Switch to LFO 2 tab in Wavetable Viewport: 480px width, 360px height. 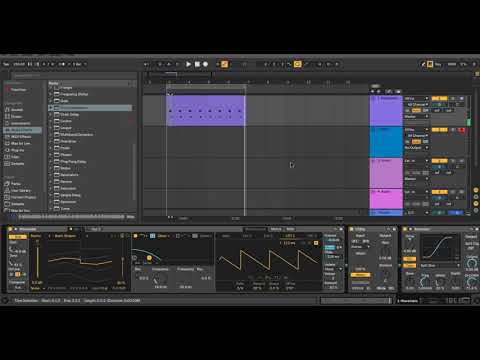(x=311, y=236)
